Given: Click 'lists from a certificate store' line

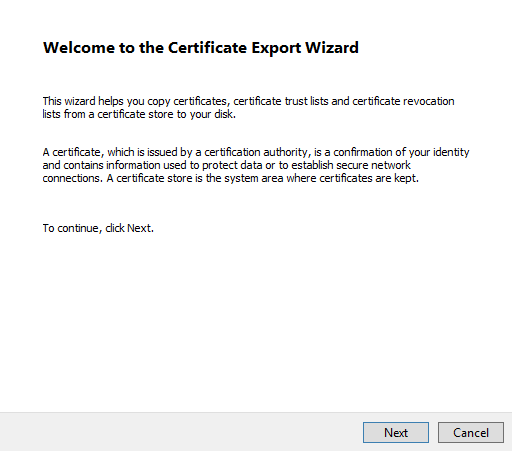Looking at the screenshot, I should (108, 114).
